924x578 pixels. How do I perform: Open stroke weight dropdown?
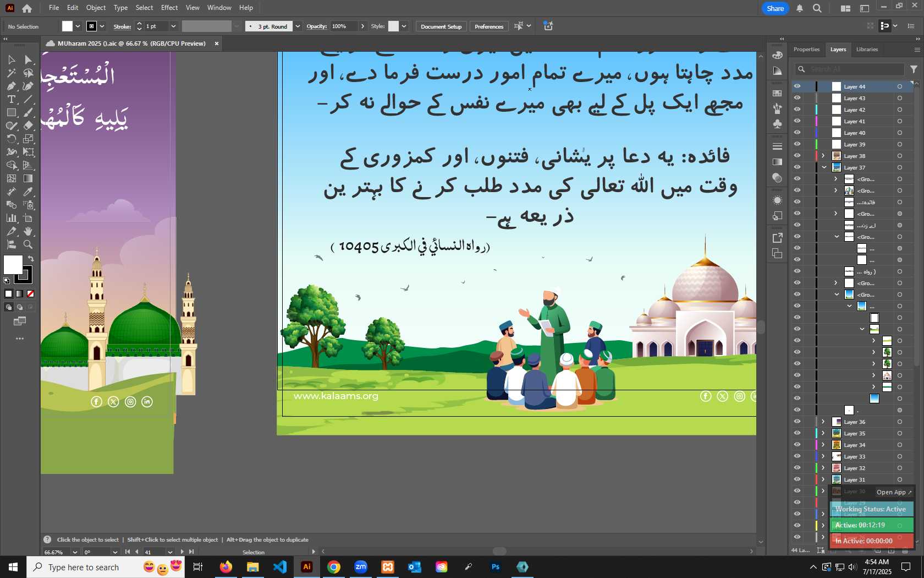click(173, 26)
